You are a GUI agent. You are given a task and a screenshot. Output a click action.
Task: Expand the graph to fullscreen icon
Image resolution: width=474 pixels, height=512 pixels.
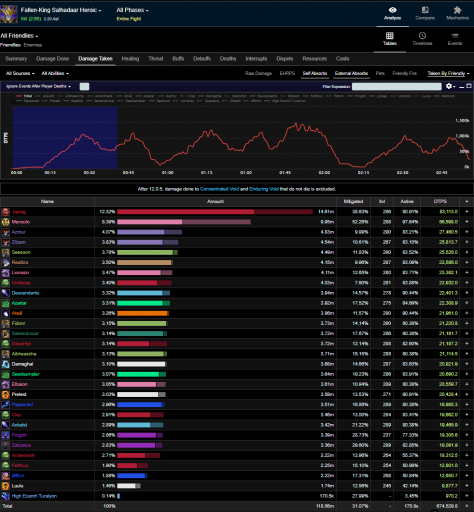pyautogui.click(x=469, y=86)
